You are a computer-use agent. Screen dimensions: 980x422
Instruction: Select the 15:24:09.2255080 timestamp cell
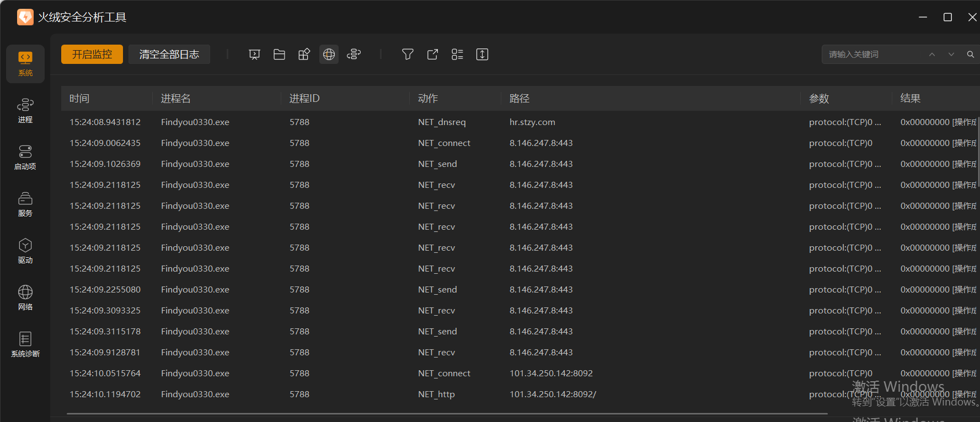tap(105, 290)
